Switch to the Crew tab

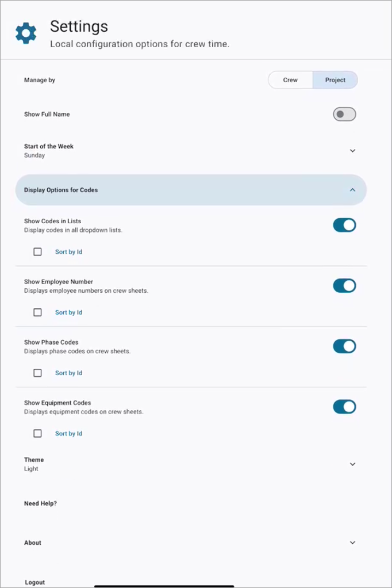coord(290,80)
